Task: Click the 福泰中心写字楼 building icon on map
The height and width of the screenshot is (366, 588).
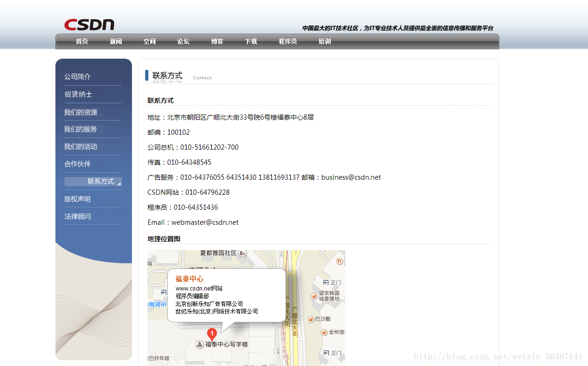Action: point(200,344)
